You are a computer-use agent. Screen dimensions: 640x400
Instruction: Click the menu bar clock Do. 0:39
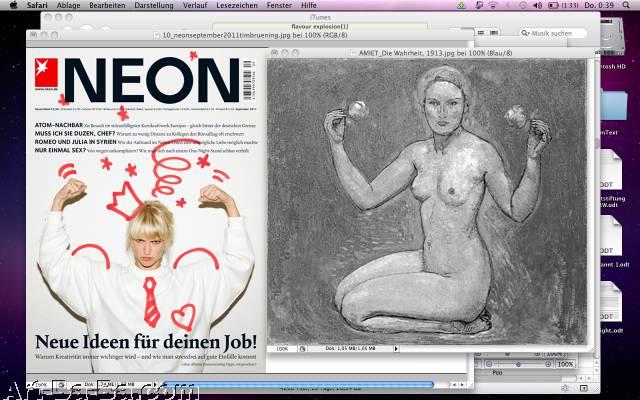(x=599, y=5)
